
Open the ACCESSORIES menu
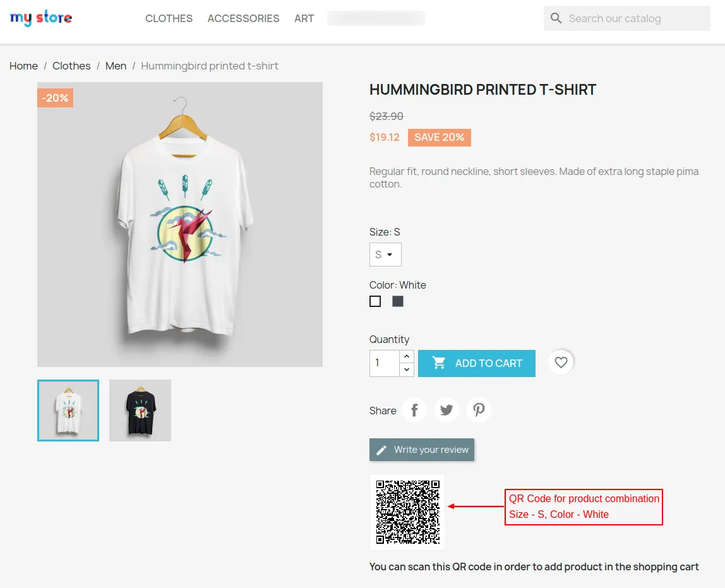click(243, 18)
